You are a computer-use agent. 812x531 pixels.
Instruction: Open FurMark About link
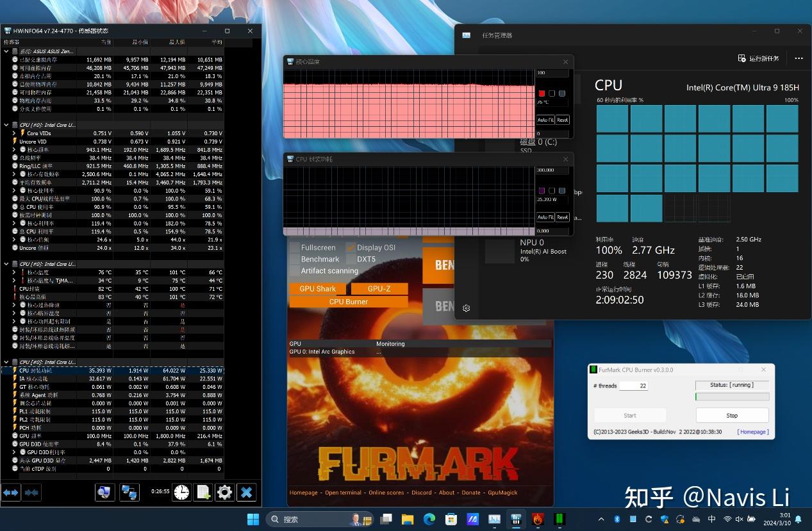(447, 493)
